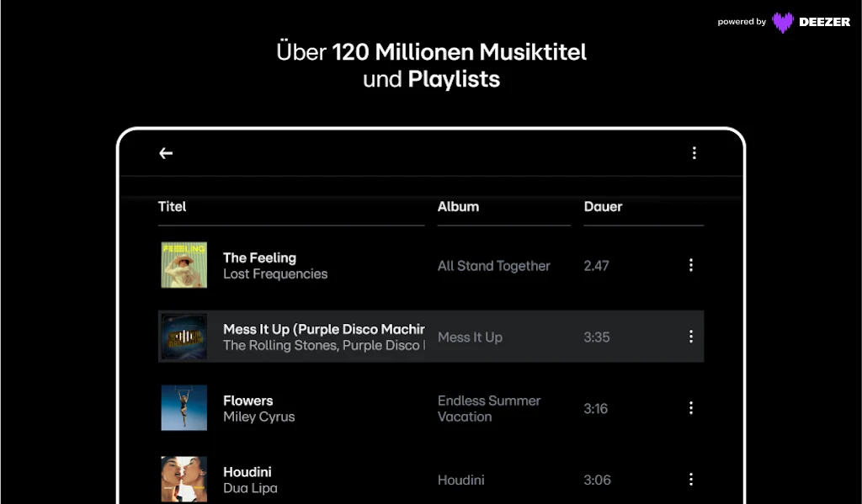
Task: Select Mess It Up album artwork
Action: [184, 337]
